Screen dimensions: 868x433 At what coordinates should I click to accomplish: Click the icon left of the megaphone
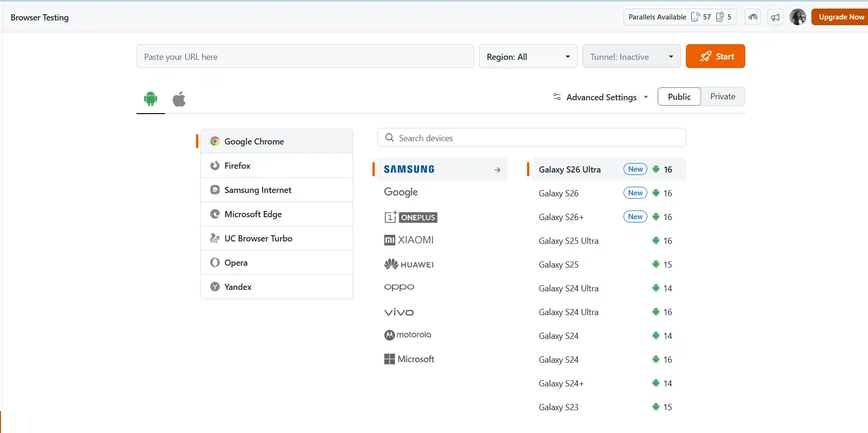(752, 17)
